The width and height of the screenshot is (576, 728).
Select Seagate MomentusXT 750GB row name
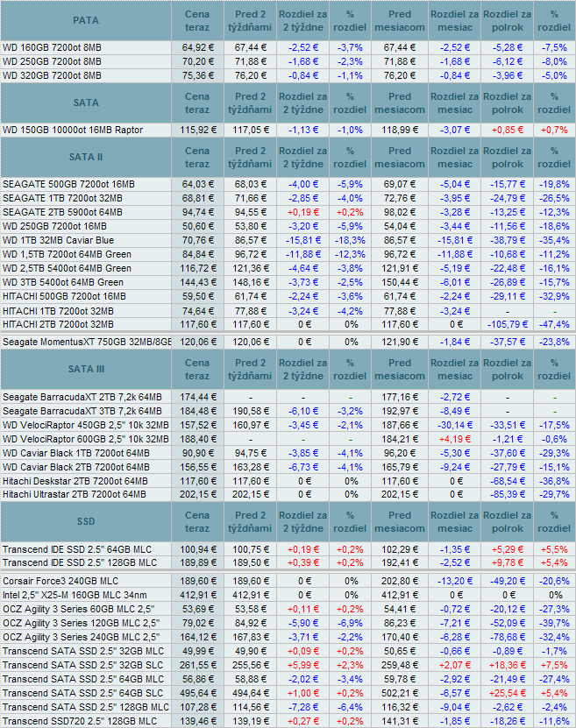pos(87,342)
